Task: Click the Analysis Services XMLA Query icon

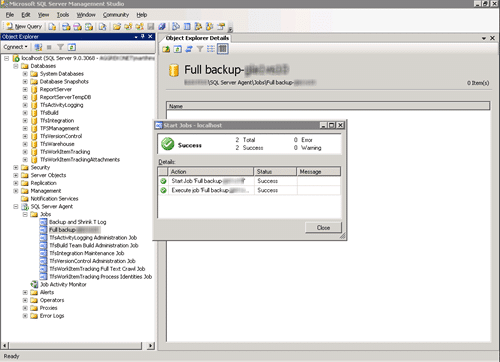Action: point(89,27)
